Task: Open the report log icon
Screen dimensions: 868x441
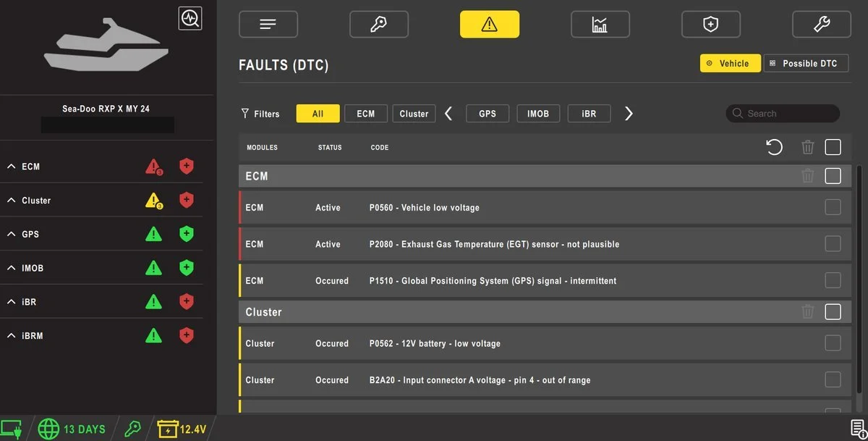Action: point(858,429)
